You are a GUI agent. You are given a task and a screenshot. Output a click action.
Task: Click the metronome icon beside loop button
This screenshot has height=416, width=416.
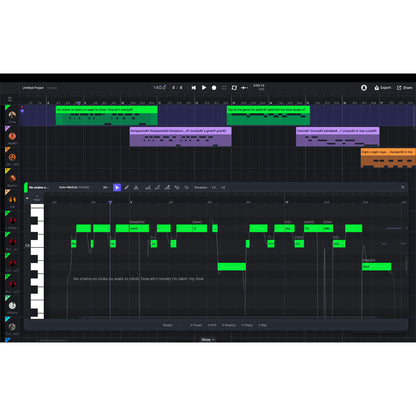(x=244, y=88)
